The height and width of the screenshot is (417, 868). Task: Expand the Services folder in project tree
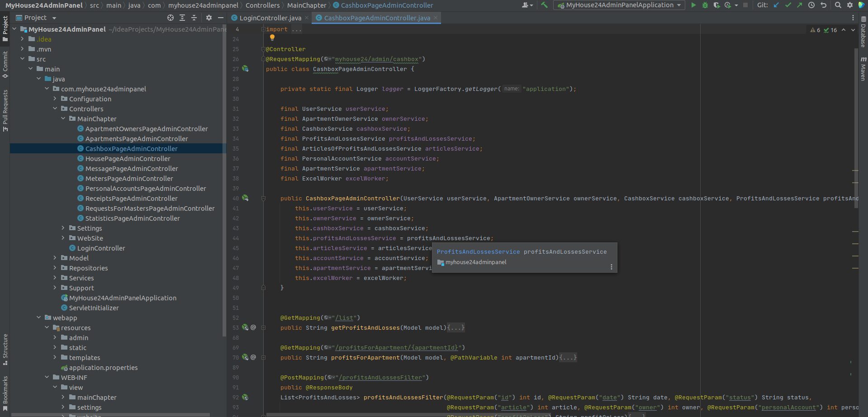[x=55, y=278]
